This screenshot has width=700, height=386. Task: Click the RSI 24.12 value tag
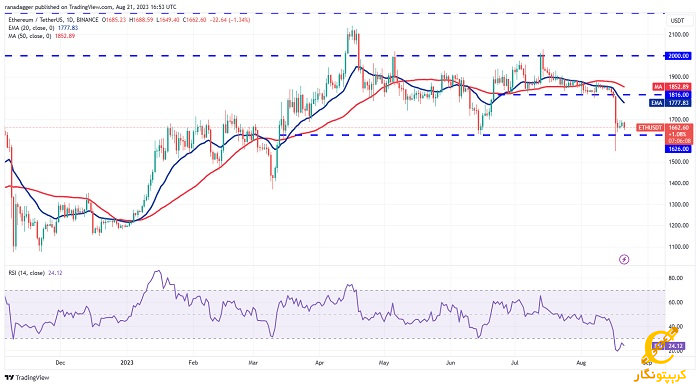point(668,346)
